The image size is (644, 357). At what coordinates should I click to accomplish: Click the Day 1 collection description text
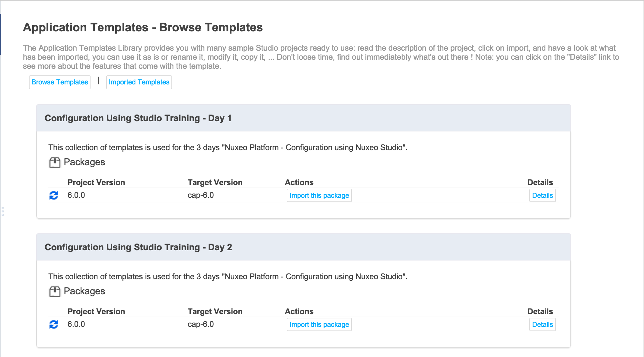coord(228,147)
